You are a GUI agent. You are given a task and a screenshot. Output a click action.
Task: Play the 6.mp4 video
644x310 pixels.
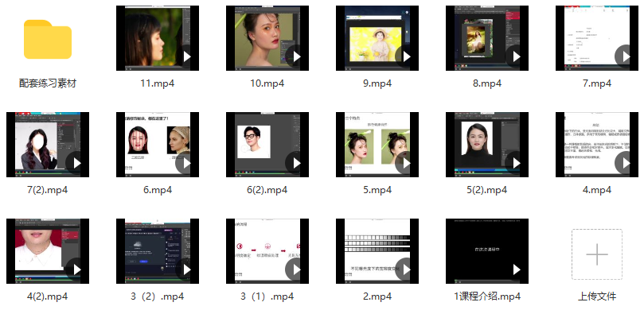187,163
